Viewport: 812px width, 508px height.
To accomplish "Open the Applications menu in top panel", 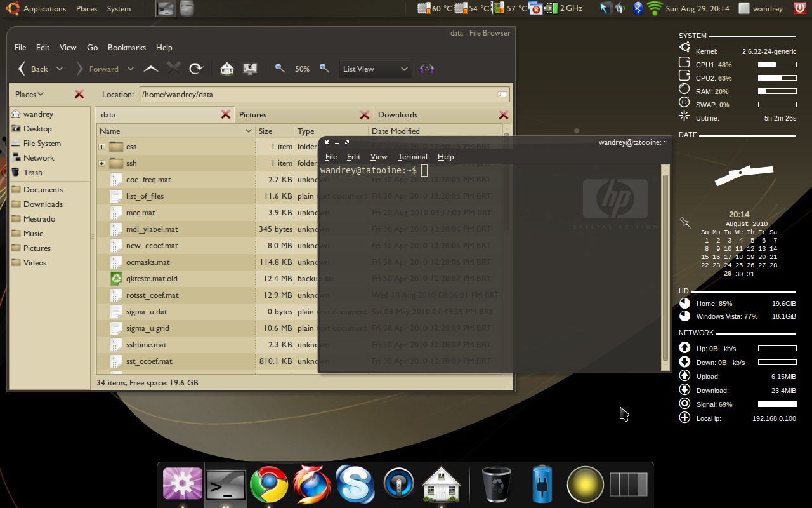I will (44, 8).
